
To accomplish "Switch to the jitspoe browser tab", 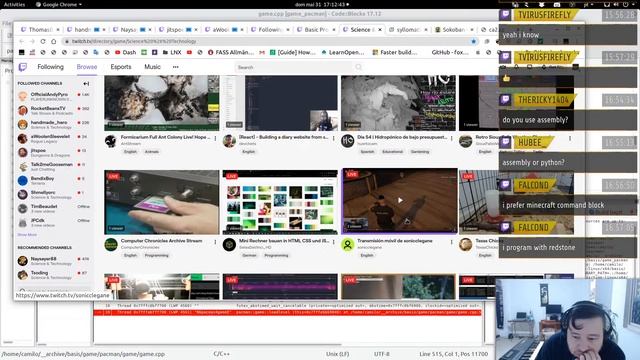I will (178, 30).
